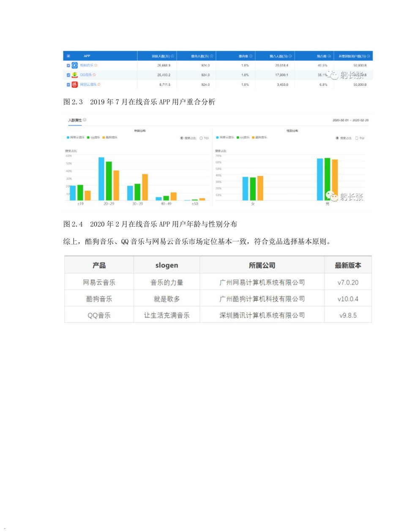Click the 活跃人数(万) column header
412x532 pixels.
pos(161,56)
